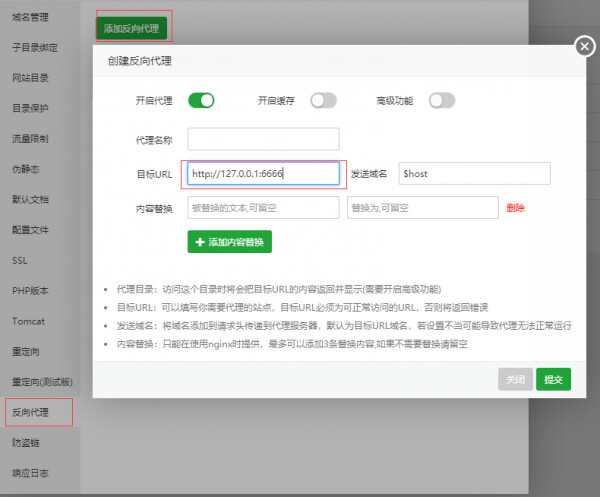Close the dialog with the X icon

click(584, 47)
